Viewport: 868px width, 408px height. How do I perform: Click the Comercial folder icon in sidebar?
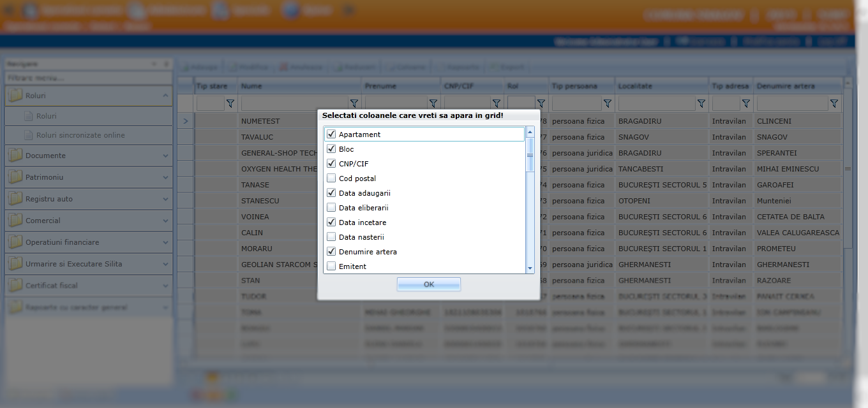15,221
